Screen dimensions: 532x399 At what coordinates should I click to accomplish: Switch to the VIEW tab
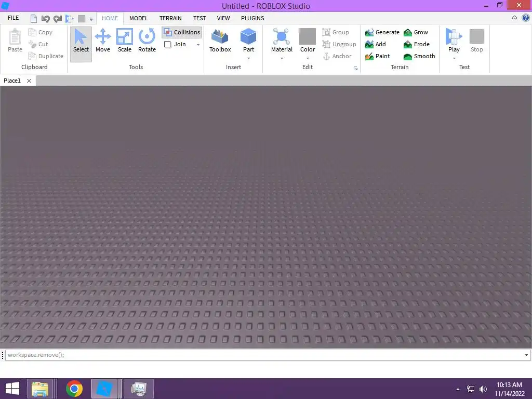click(223, 18)
